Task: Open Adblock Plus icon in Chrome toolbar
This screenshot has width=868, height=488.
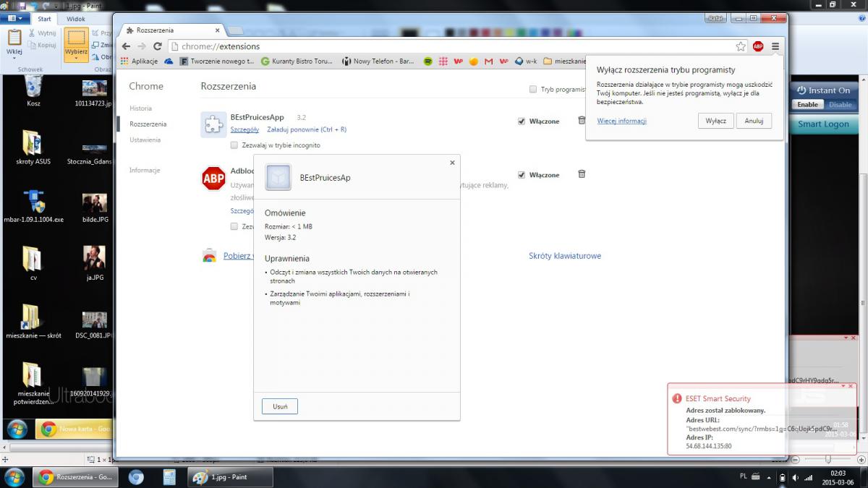Action: coord(758,46)
